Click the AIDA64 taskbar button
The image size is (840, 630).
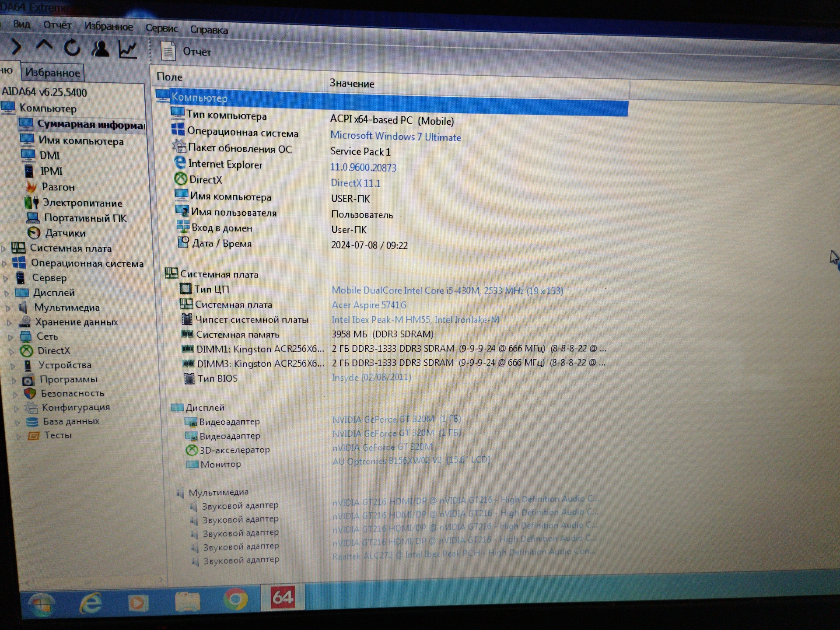click(283, 597)
